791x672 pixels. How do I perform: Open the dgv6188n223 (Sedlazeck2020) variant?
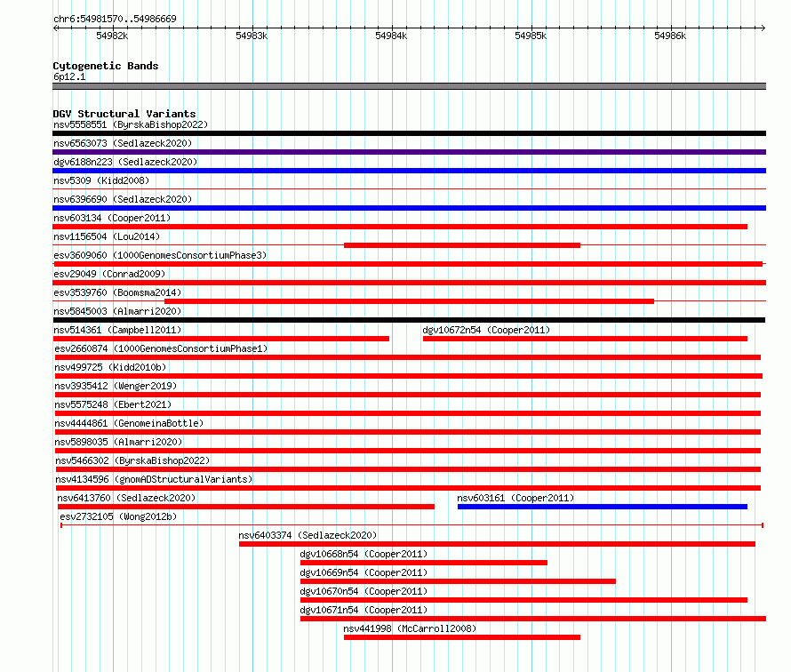click(x=125, y=162)
